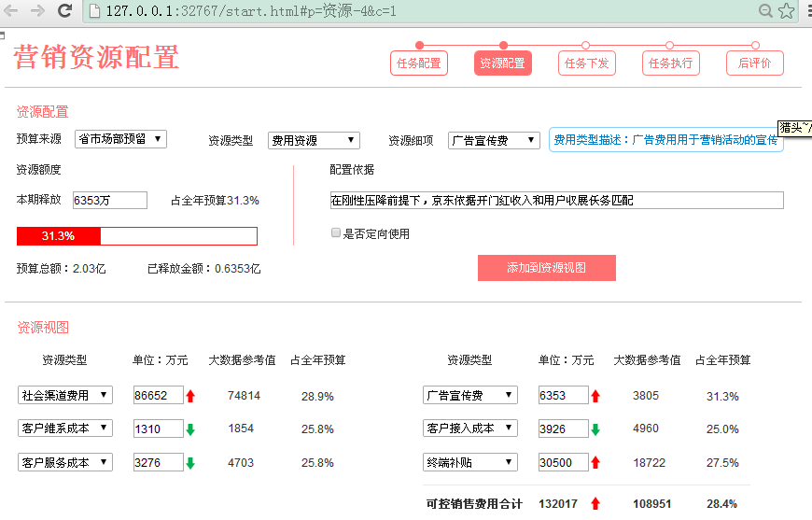Open the 资源细项 广告宣传费 dropdown

point(494,140)
